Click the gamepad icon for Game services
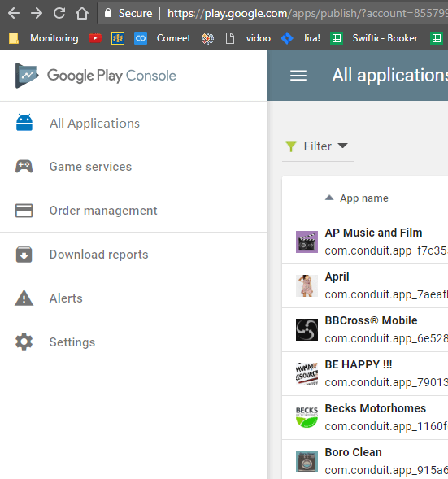The width and height of the screenshot is (448, 479). tap(24, 166)
